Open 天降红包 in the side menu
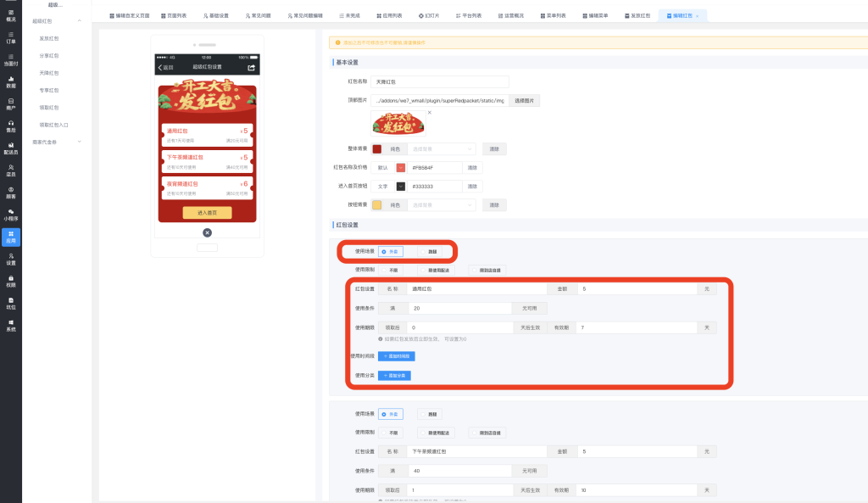 pyautogui.click(x=49, y=73)
